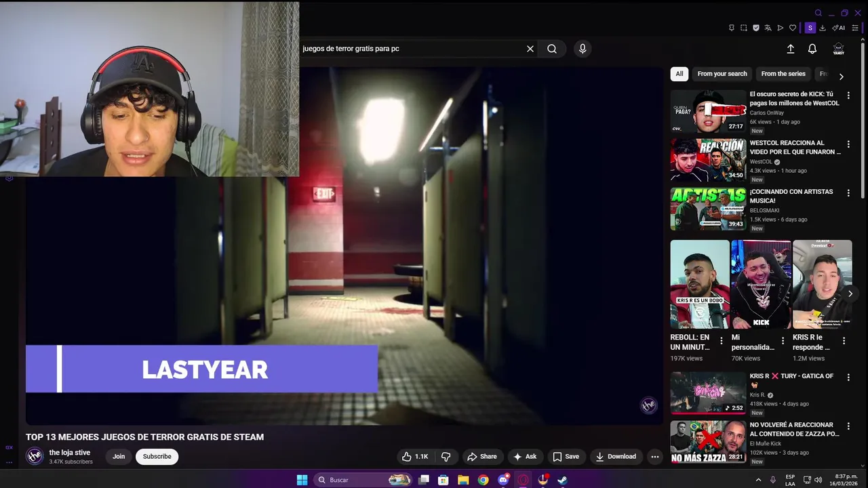Dislike the video with thumbs down
Screen dimensions: 868x488
[x=446, y=457]
